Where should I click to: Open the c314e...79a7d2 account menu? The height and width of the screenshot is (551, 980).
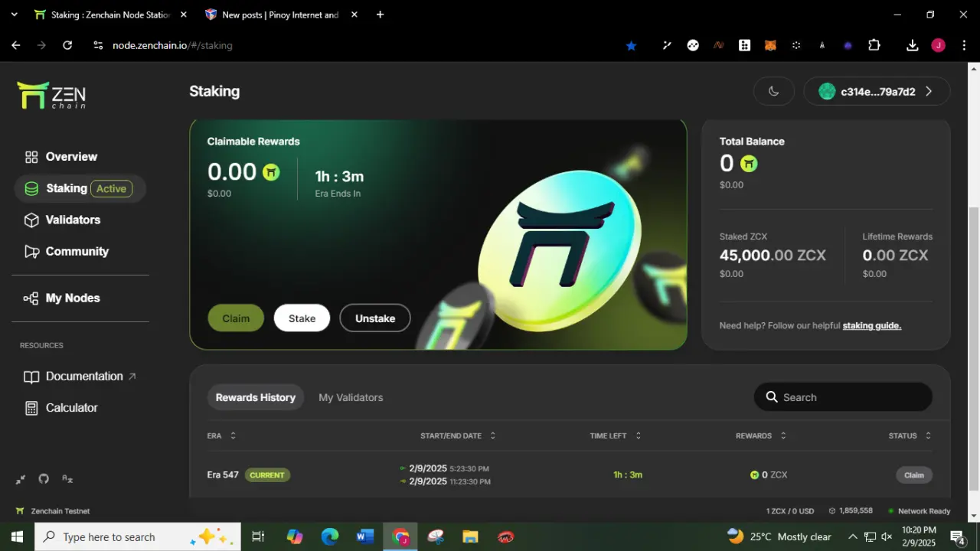tap(877, 91)
